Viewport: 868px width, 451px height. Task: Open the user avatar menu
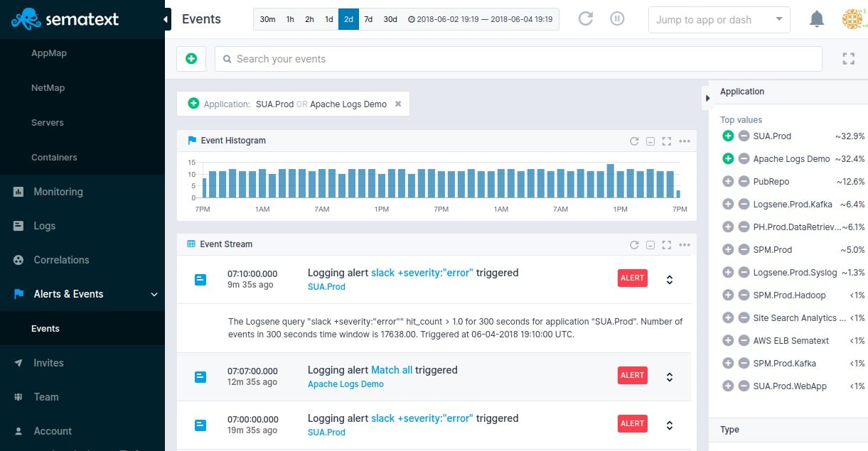(x=854, y=19)
